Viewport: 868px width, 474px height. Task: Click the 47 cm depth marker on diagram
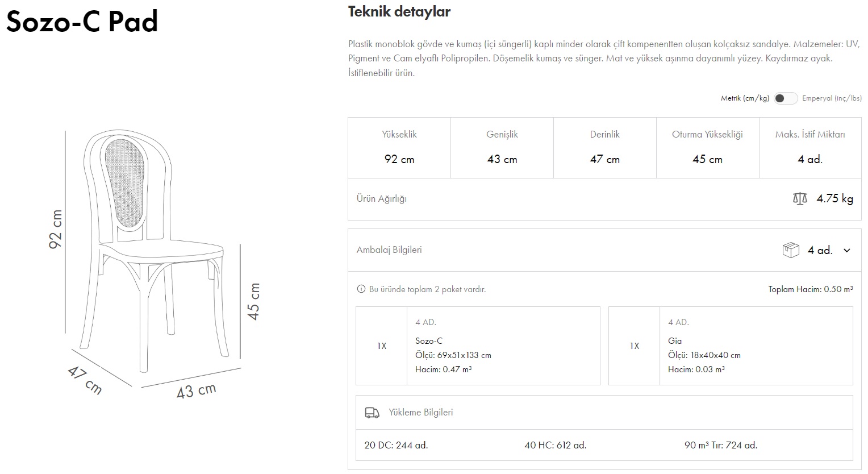click(x=85, y=380)
